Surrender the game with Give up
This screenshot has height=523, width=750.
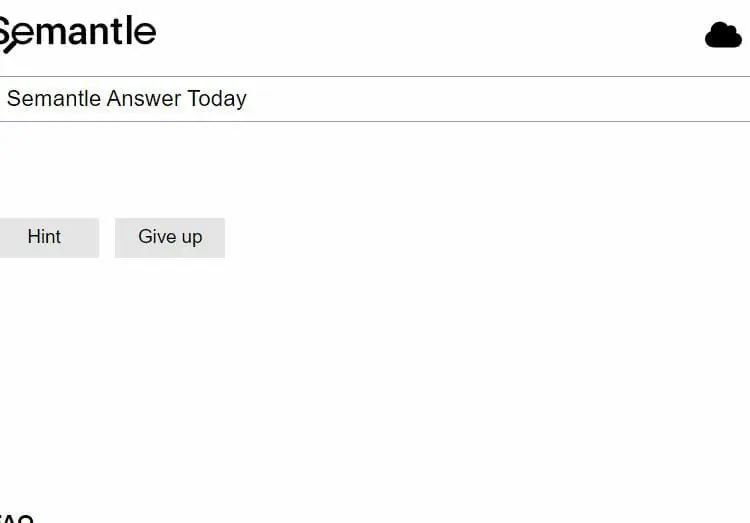(x=170, y=238)
